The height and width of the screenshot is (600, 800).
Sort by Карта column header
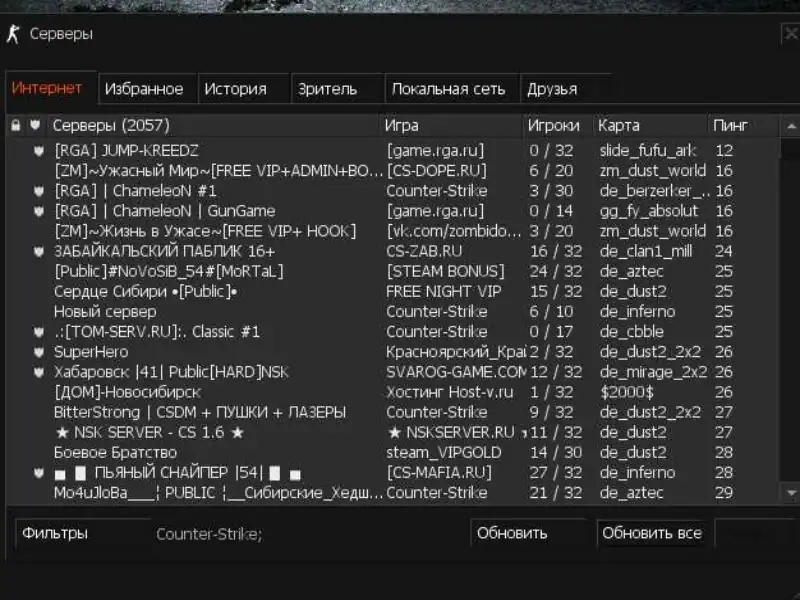point(651,126)
